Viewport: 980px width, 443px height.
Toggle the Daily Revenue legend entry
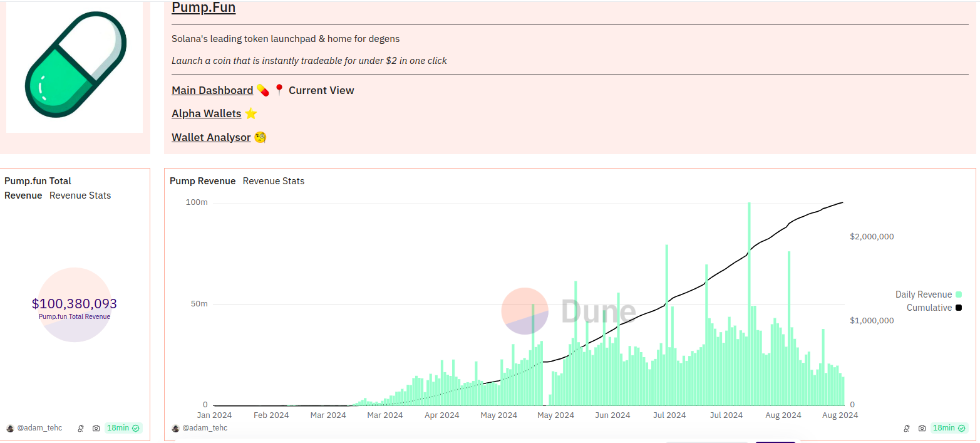[928, 294]
